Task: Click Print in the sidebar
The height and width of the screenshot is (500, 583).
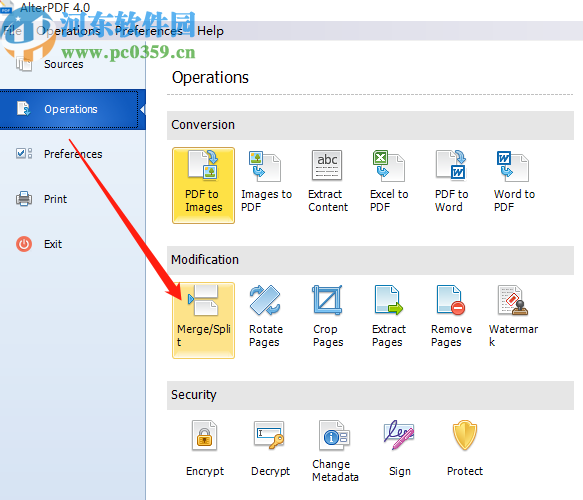Action: coord(73,199)
